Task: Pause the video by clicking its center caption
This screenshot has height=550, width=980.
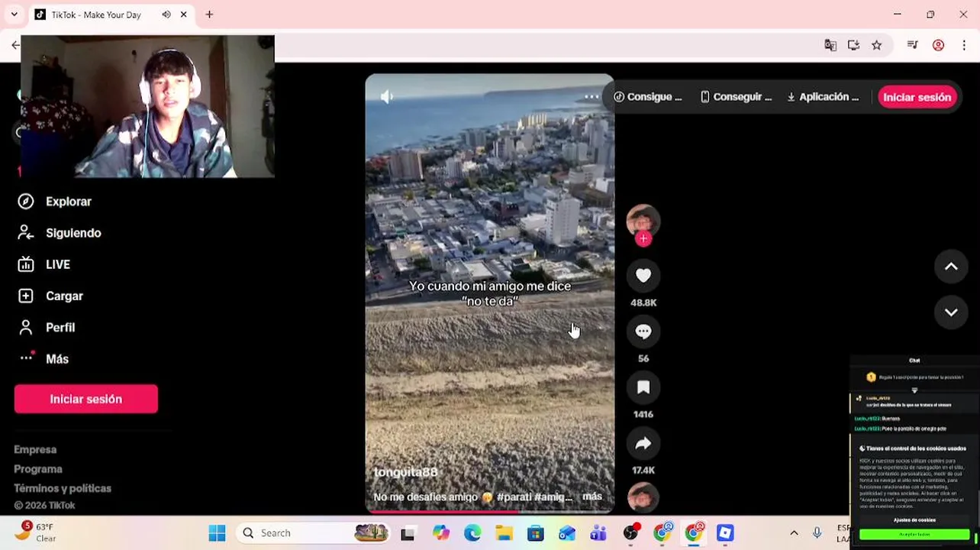Action: pyautogui.click(x=490, y=293)
